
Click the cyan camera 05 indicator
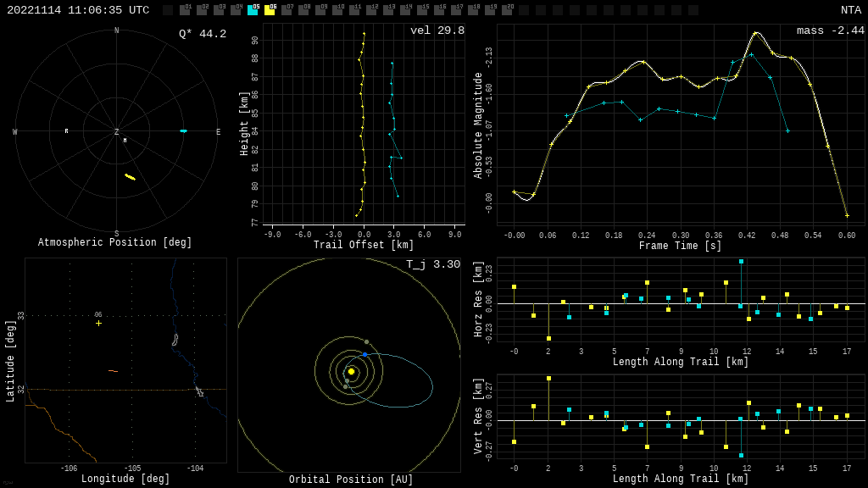[253, 10]
